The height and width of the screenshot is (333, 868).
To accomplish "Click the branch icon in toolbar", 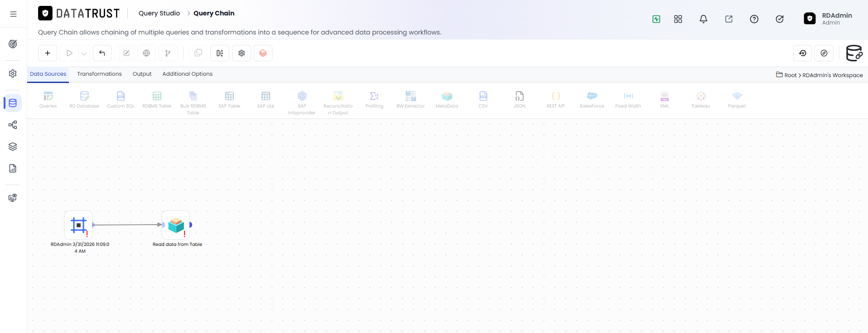I will point(168,53).
